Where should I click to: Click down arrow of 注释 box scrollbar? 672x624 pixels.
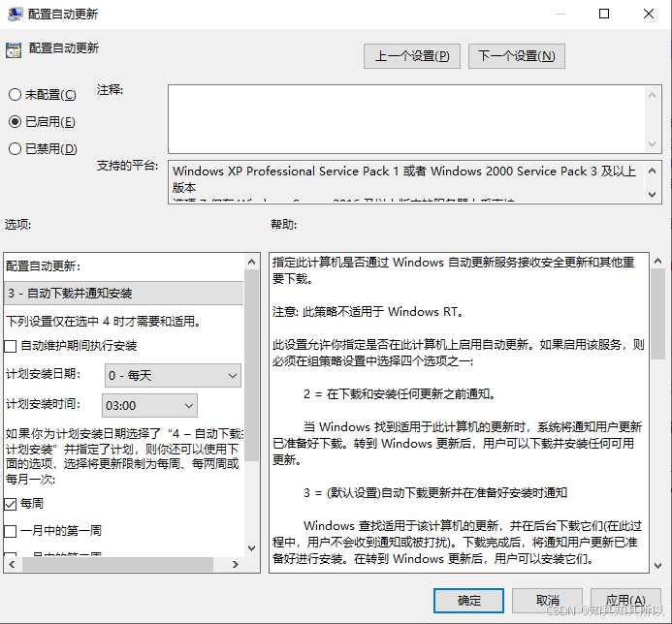click(653, 144)
